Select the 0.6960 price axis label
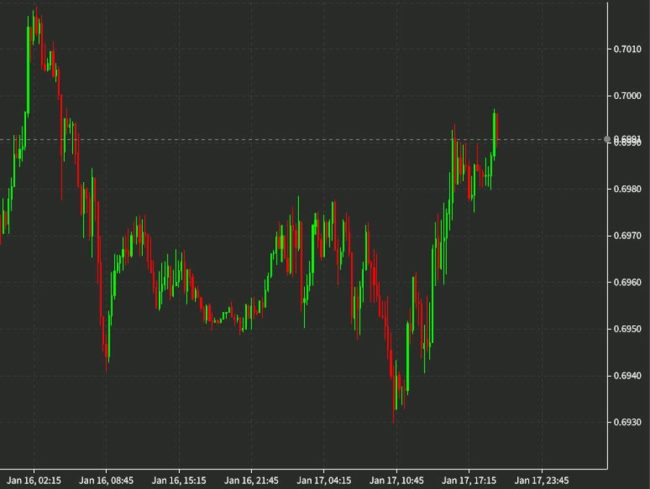This screenshot has height=489, width=650. click(x=628, y=283)
